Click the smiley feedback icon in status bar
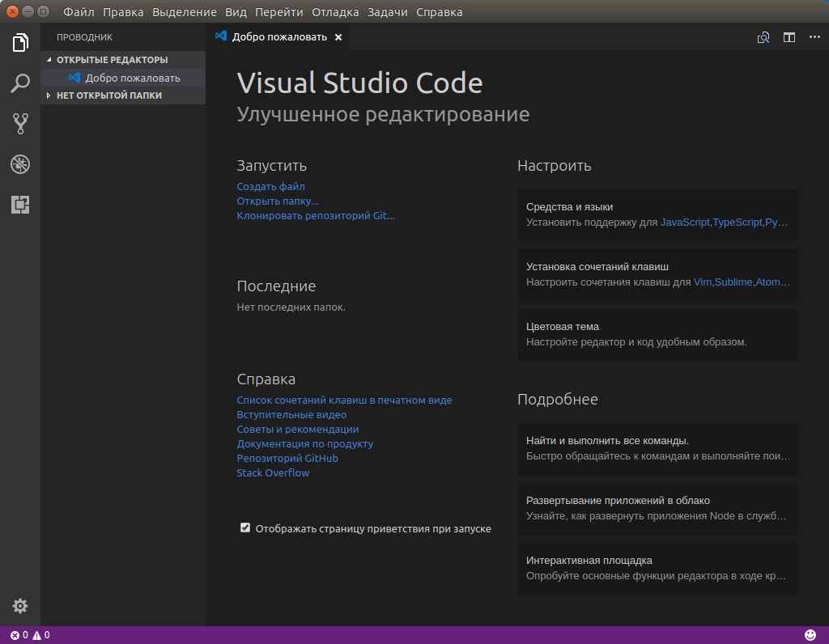Image resolution: width=829 pixels, height=644 pixels. point(810,635)
